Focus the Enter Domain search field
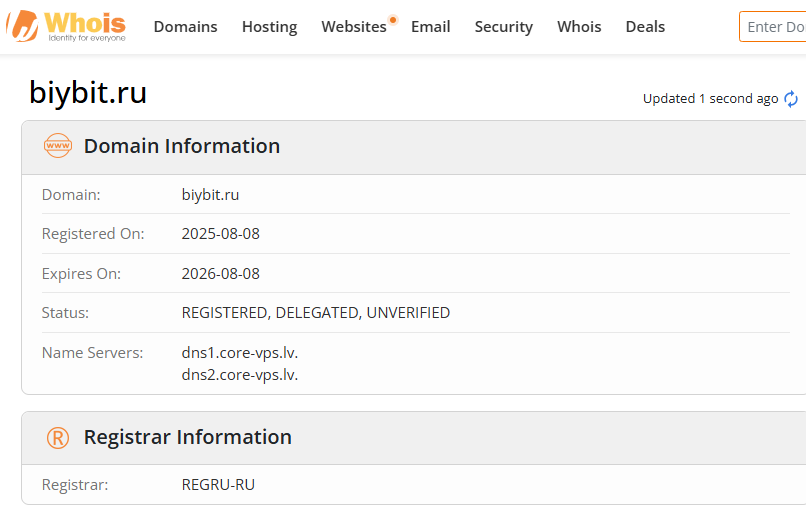 (x=773, y=27)
